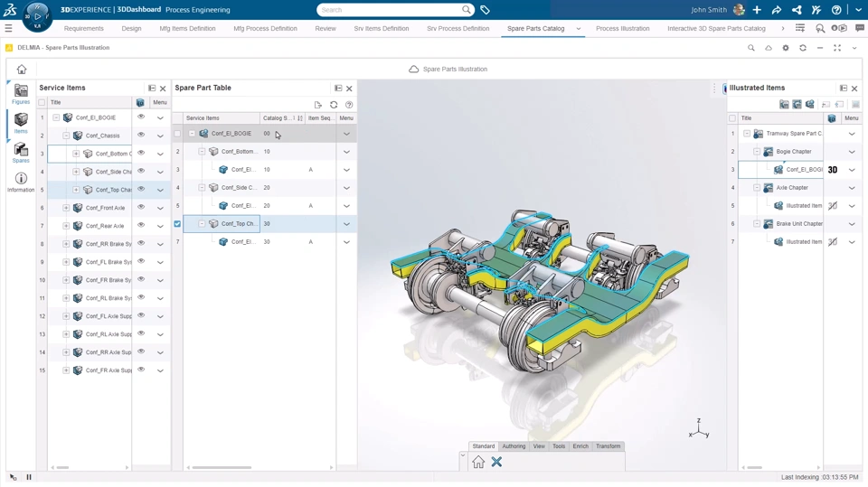The width and height of the screenshot is (868, 487).
Task: Open the 3DEXPERIENCE compass
Action: pos(37,16)
